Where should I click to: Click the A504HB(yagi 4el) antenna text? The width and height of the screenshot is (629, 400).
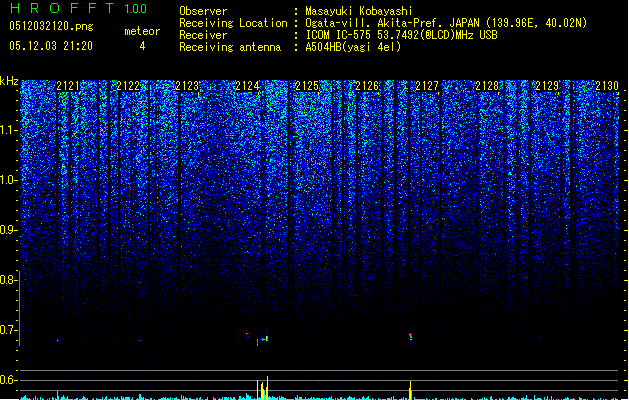click(x=353, y=47)
